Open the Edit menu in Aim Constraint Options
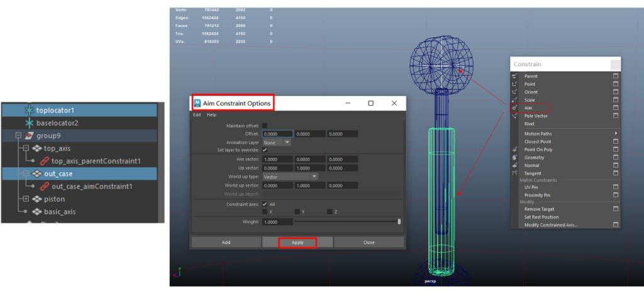Image resolution: width=644 pixels, height=296 pixels. (x=197, y=115)
